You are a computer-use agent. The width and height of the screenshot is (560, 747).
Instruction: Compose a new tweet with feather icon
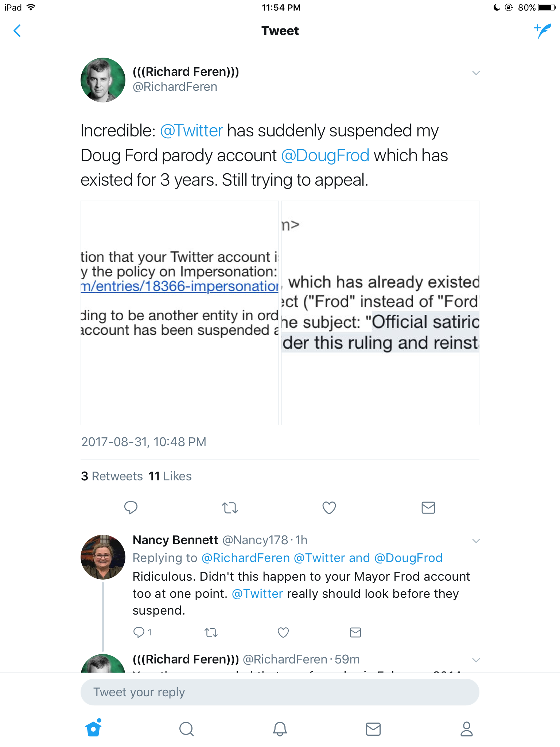point(542,31)
